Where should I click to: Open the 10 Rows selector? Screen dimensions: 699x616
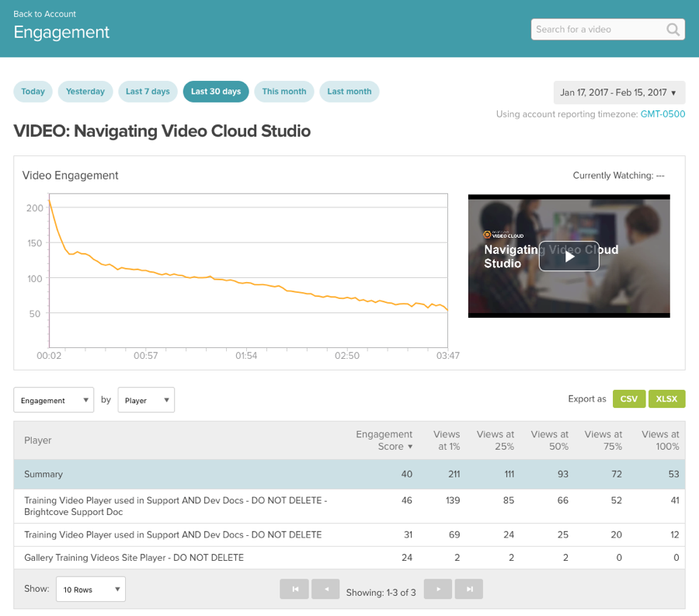91,590
